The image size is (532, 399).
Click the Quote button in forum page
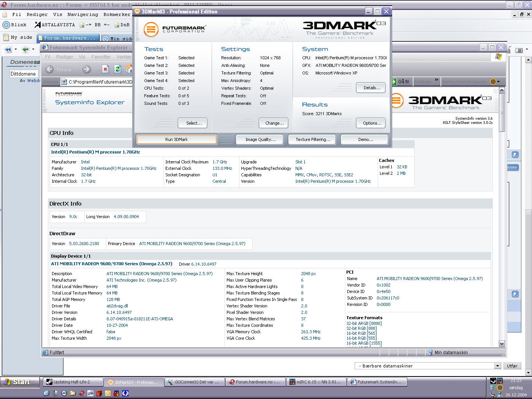[x=512, y=167]
